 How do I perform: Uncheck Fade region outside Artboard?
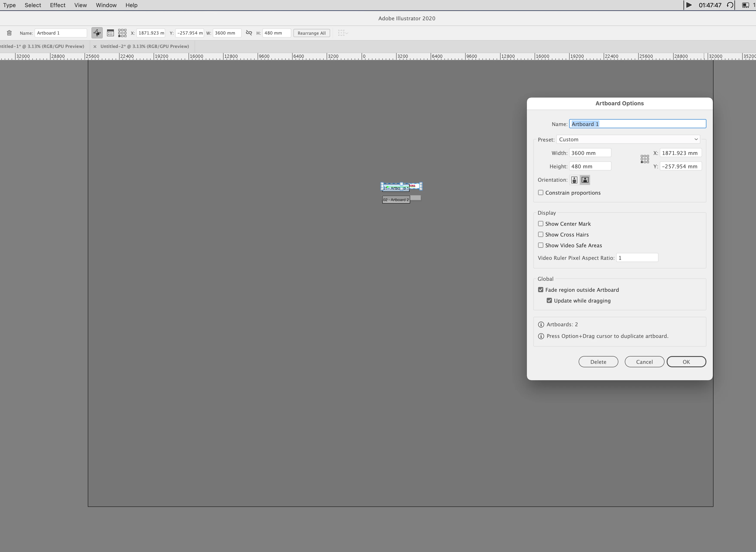tap(540, 290)
